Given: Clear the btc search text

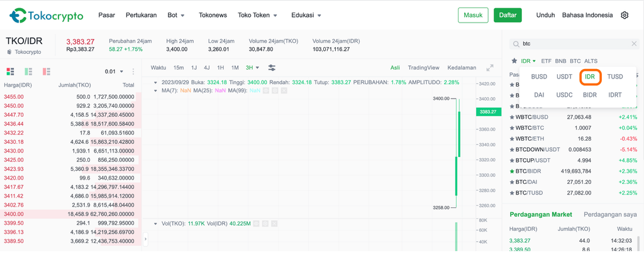Looking at the screenshot, I should point(635,44).
